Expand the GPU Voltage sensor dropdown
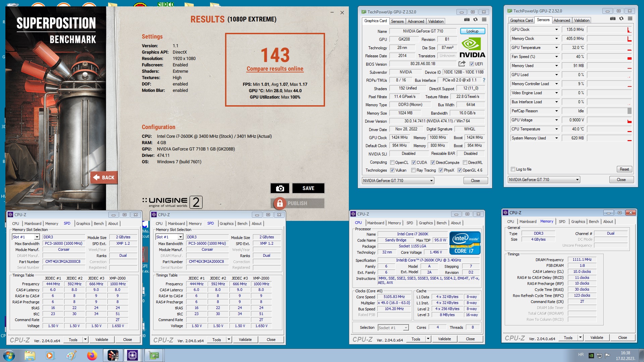Screen dimensions: 644x362 pos(556,120)
